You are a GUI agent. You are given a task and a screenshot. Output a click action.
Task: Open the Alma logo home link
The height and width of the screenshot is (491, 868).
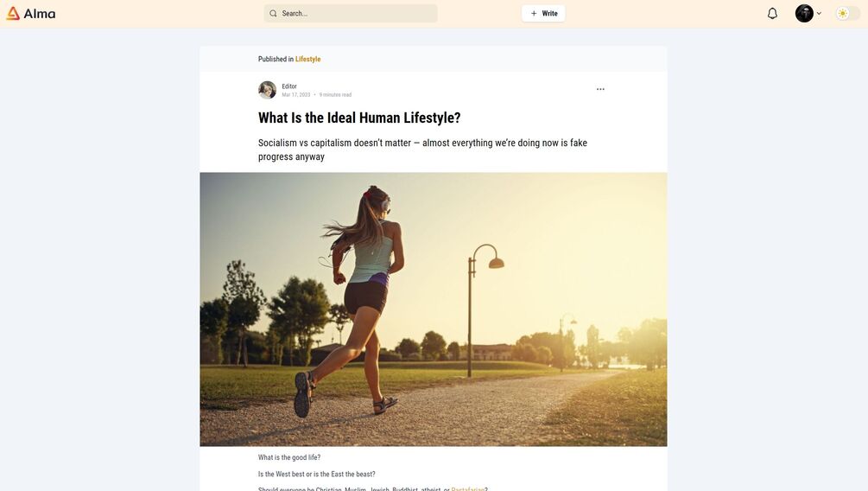30,13
